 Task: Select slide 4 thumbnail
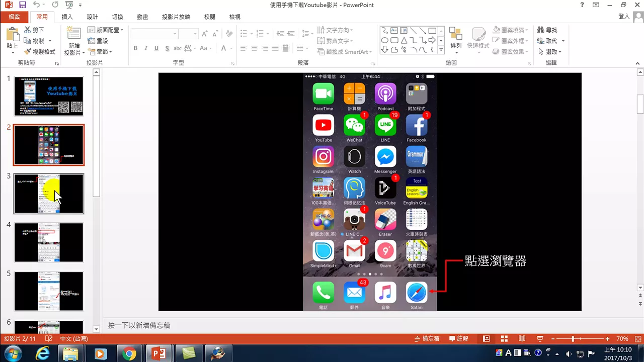49,242
